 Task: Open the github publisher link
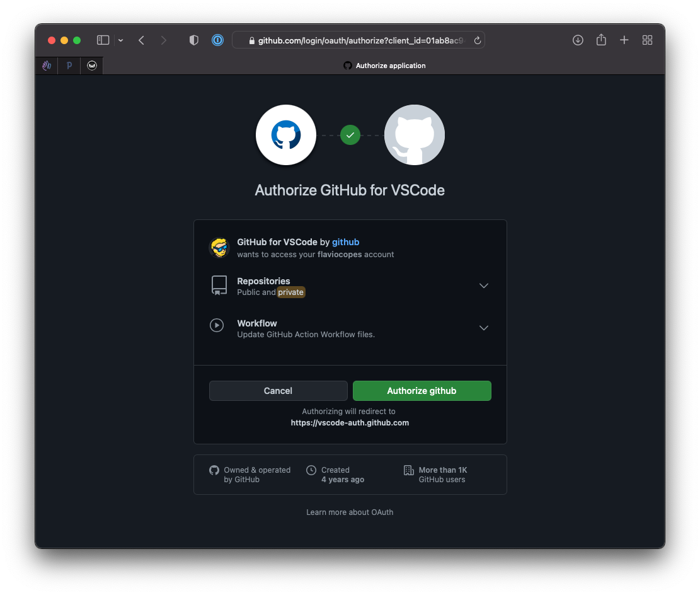click(345, 242)
